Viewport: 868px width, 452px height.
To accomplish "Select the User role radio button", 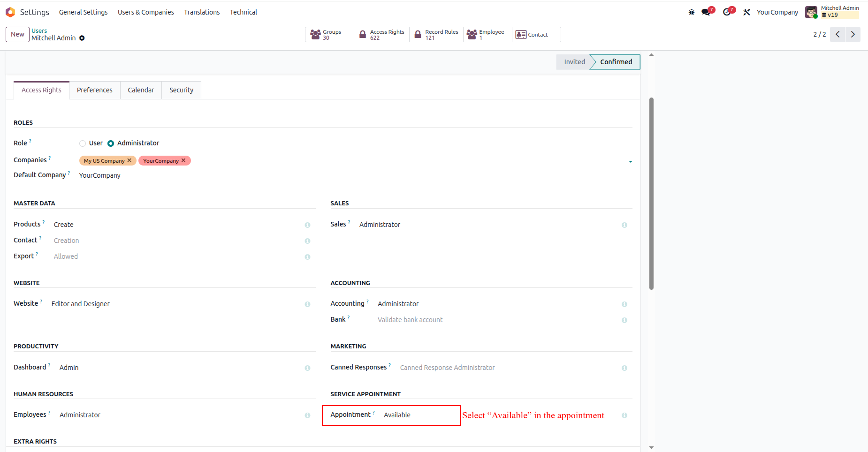I will pyautogui.click(x=83, y=143).
